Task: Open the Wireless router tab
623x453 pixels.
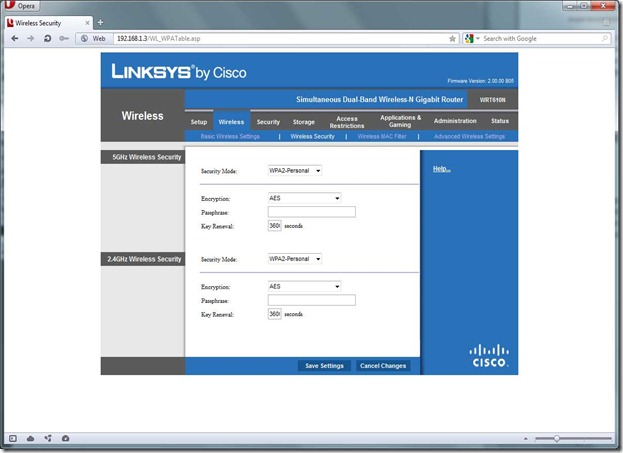Action: click(x=231, y=122)
